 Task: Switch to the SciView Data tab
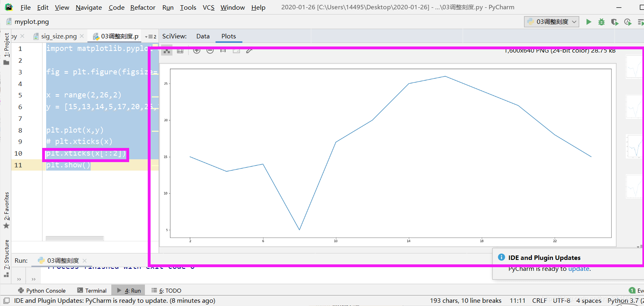click(203, 36)
